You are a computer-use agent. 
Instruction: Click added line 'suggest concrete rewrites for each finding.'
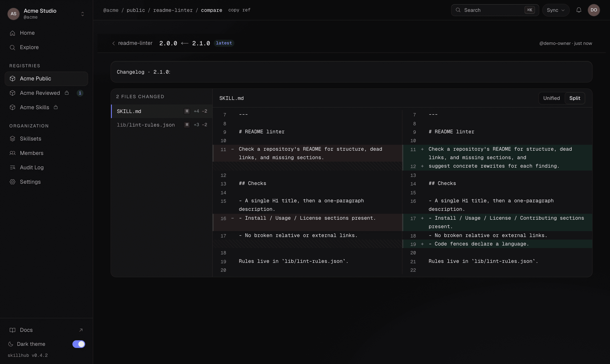coord(497,166)
